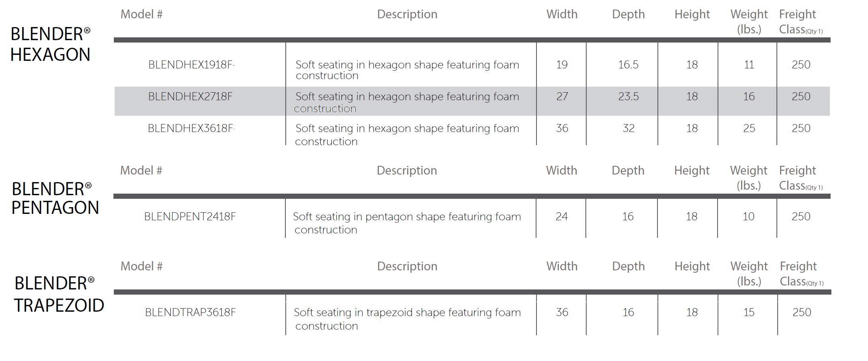Viewport: 868px width, 361px height.
Task: Click Width header in pentagon table
Action: [x=562, y=170]
